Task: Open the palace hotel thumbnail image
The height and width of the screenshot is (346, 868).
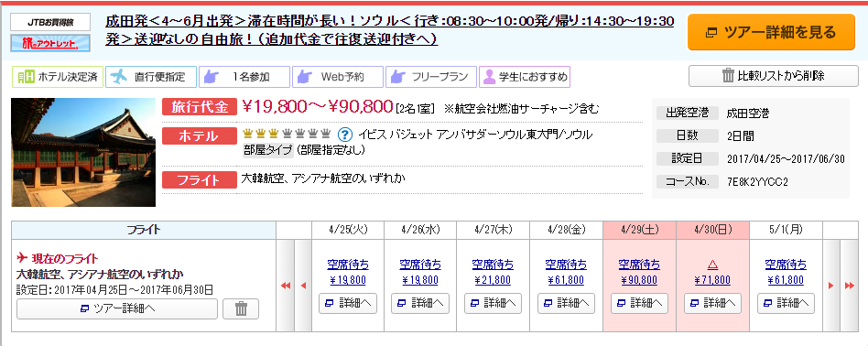Action: [83, 152]
